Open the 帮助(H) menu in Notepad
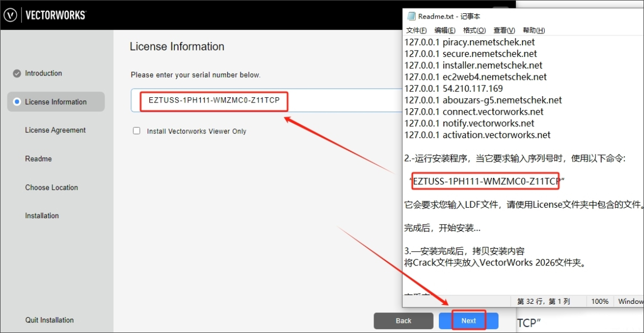 point(533,30)
